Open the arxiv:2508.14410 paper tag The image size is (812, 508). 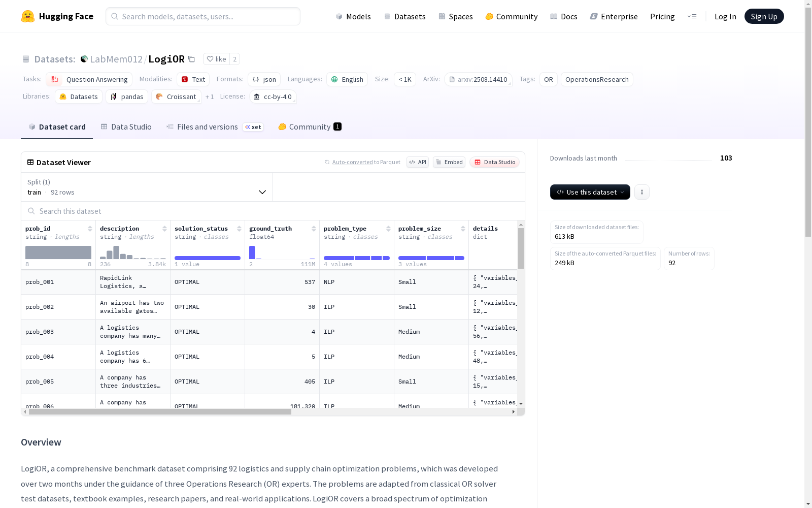tap(478, 79)
